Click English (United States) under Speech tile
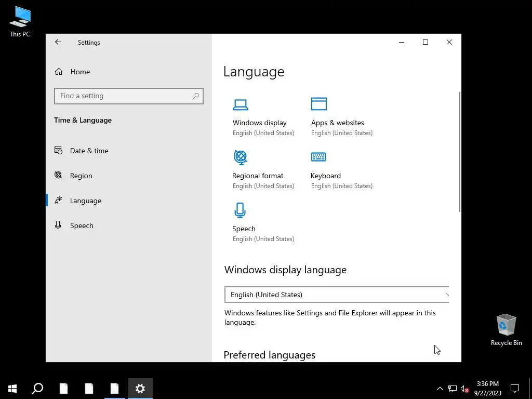 pyautogui.click(x=263, y=239)
